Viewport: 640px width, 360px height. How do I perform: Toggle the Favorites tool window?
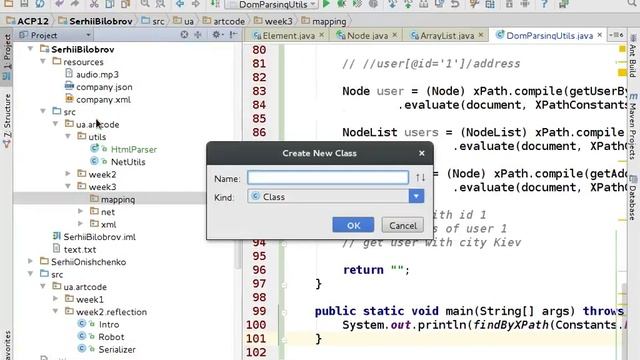[7, 345]
